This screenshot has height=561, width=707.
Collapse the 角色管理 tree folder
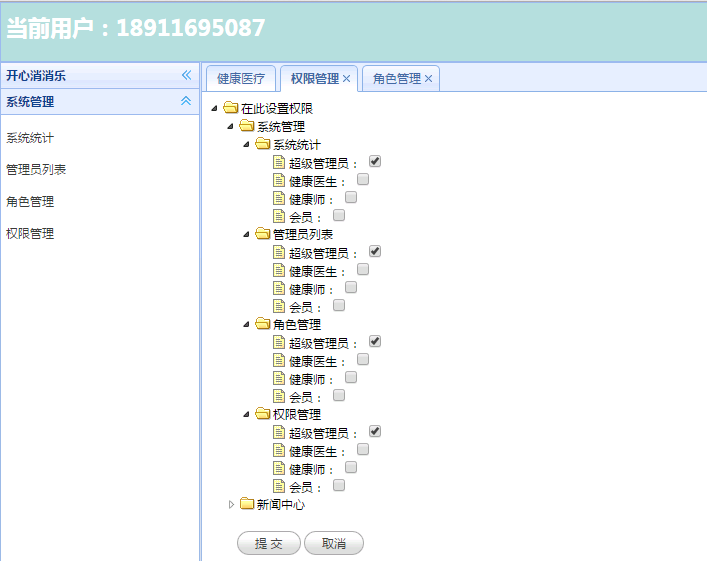point(246,324)
